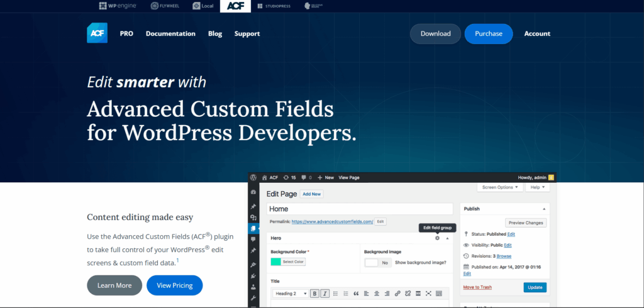Viewport: 644px width, 308px height.
Task: Switch to the Local top tab
Action: (203, 6)
